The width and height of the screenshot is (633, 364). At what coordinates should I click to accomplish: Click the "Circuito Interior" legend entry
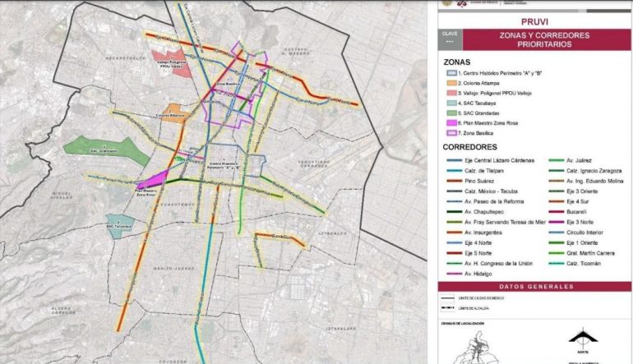pyautogui.click(x=576, y=233)
